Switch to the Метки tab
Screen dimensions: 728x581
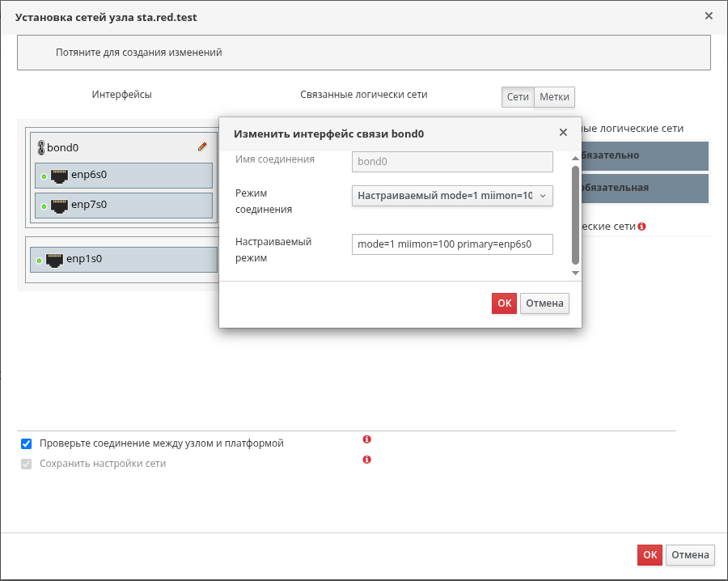[x=554, y=97]
